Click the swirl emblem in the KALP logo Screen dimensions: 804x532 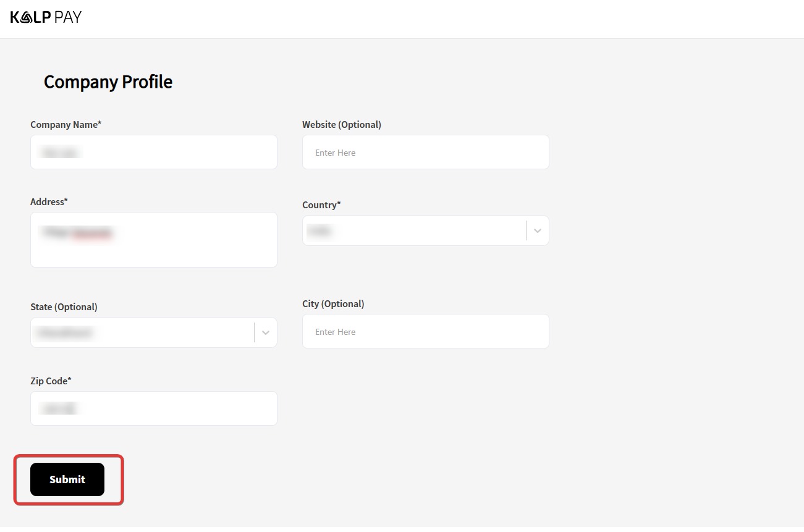[x=26, y=17]
